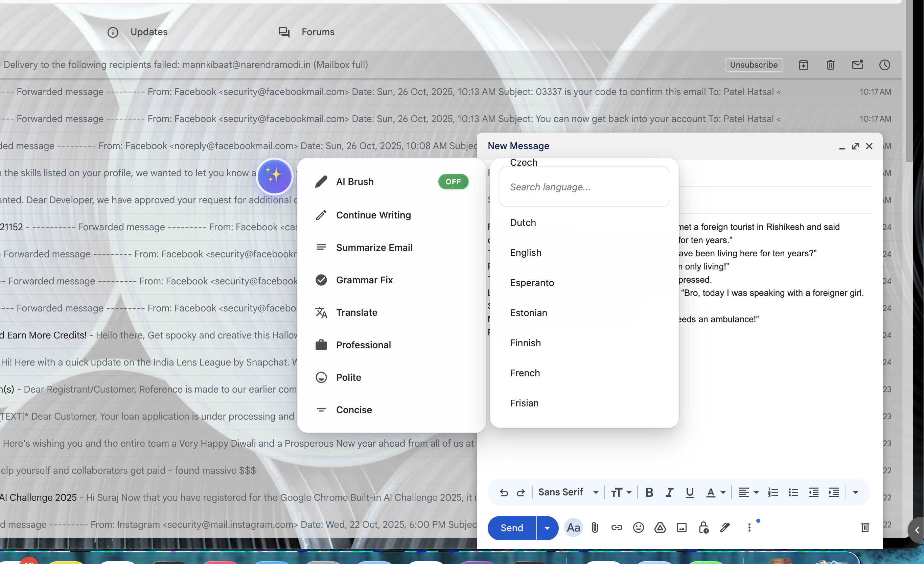
Task: Open the text alignment dropdown
Action: (748, 492)
